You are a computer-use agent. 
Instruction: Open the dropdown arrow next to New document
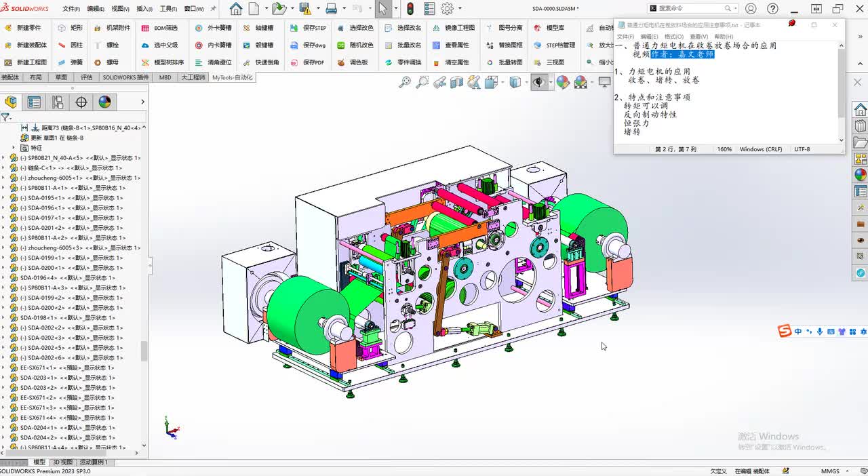(x=265, y=9)
